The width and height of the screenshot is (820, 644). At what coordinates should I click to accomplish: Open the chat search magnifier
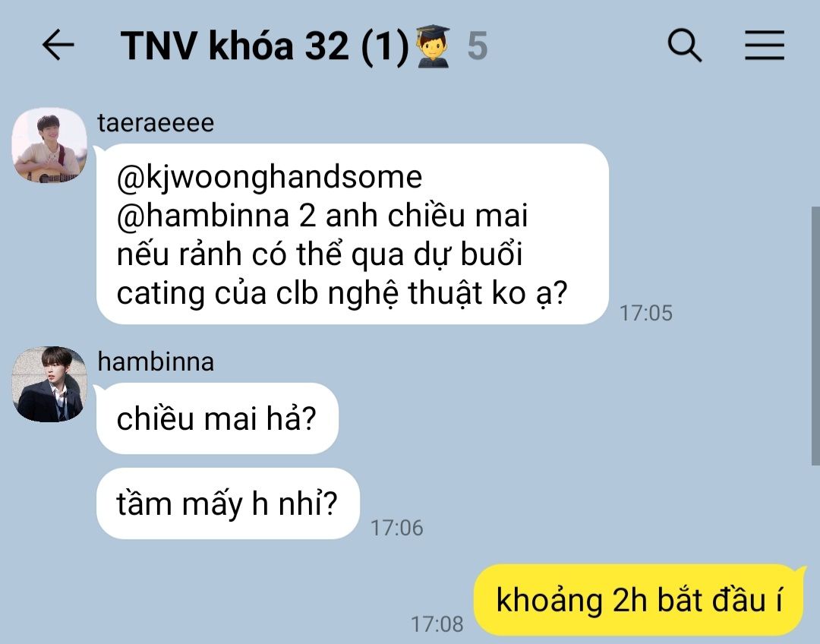[685, 46]
